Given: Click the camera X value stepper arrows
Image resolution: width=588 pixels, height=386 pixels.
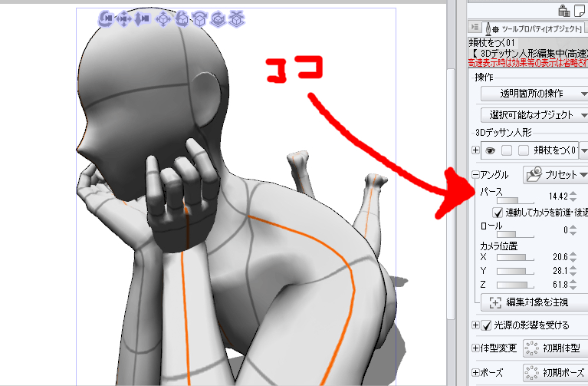Looking at the screenshot, I should pyautogui.click(x=573, y=257).
